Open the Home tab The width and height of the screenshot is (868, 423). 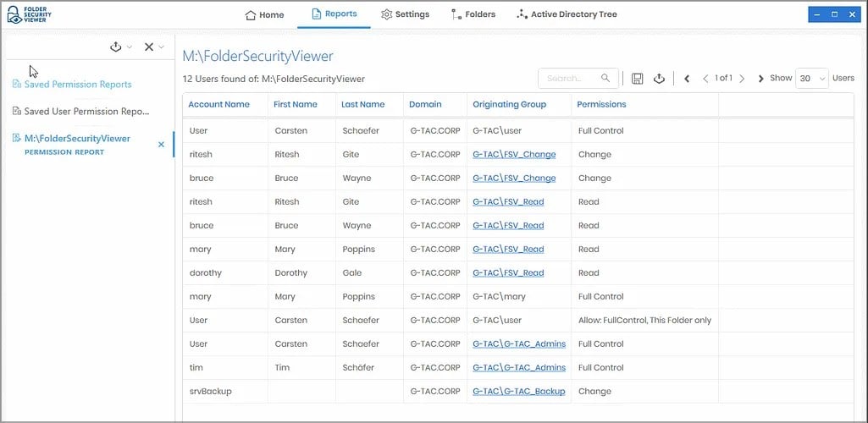264,15
